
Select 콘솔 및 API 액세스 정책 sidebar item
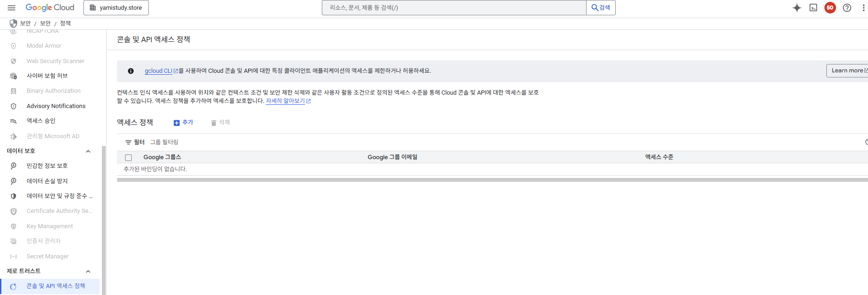pos(50,286)
